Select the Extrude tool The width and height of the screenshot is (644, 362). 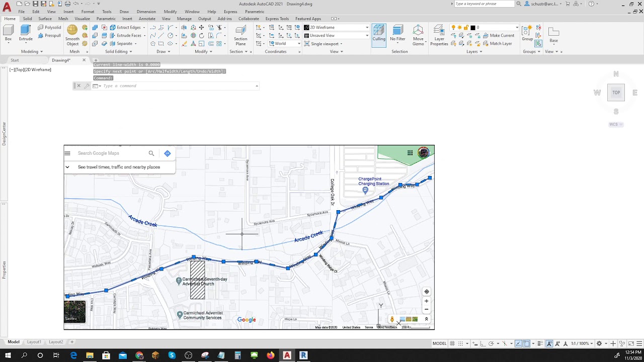(x=26, y=33)
